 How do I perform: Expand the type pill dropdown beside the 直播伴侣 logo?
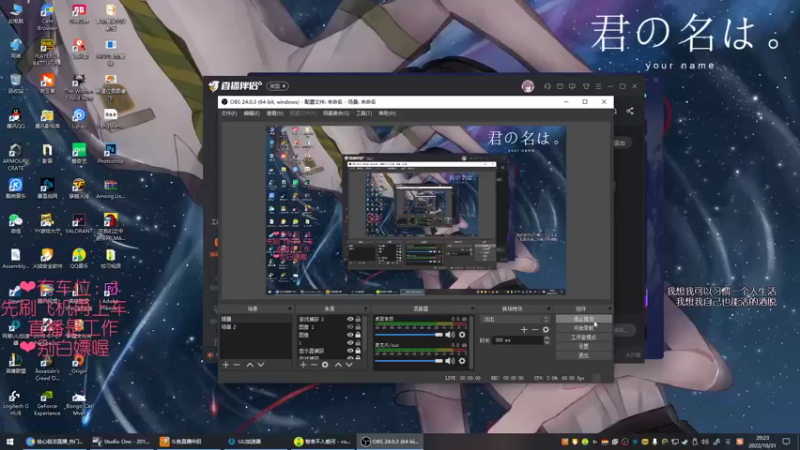[x=278, y=86]
